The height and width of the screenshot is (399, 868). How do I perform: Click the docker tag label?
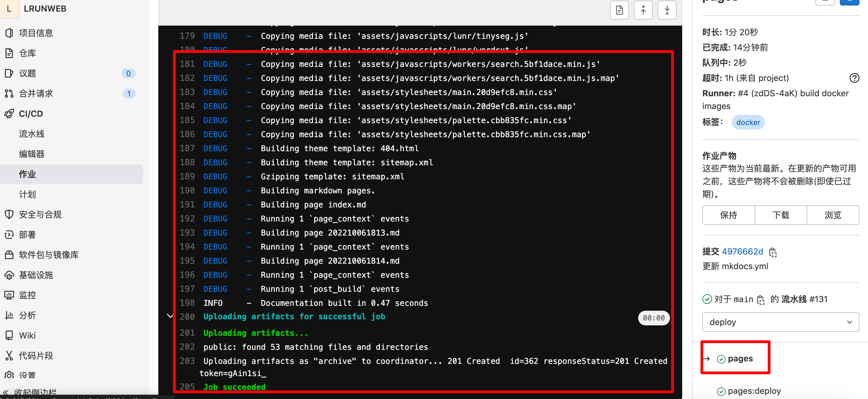pyautogui.click(x=748, y=122)
